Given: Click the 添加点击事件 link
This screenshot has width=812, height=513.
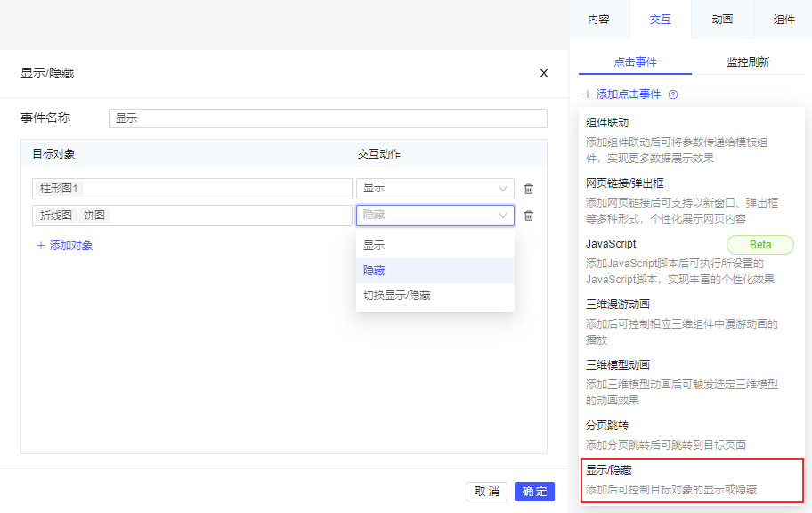Looking at the screenshot, I should [628, 94].
